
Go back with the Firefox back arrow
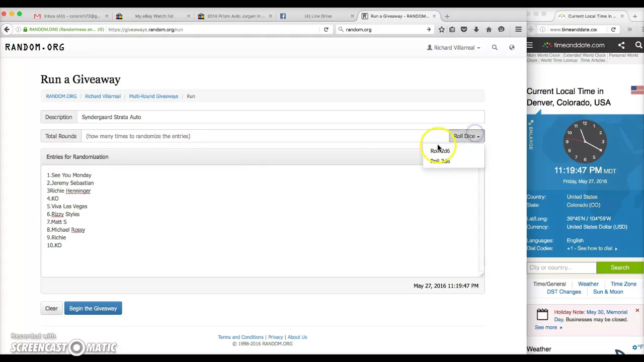[x=7, y=30]
